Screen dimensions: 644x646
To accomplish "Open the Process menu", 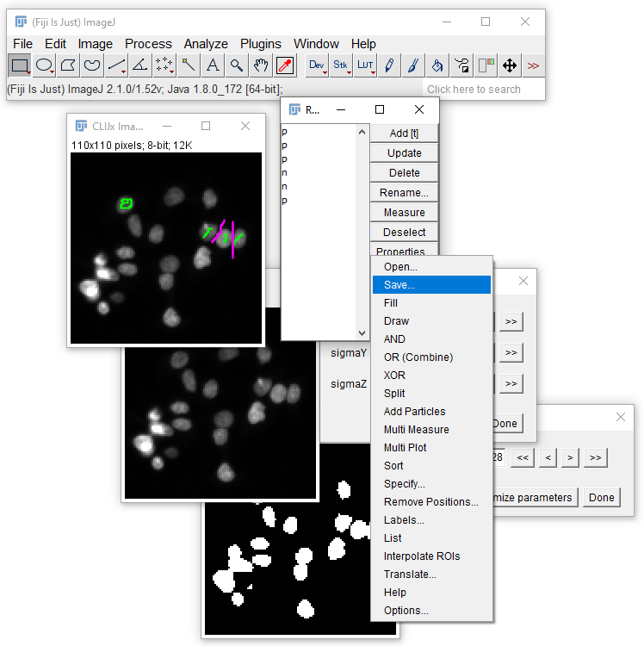I will click(148, 44).
